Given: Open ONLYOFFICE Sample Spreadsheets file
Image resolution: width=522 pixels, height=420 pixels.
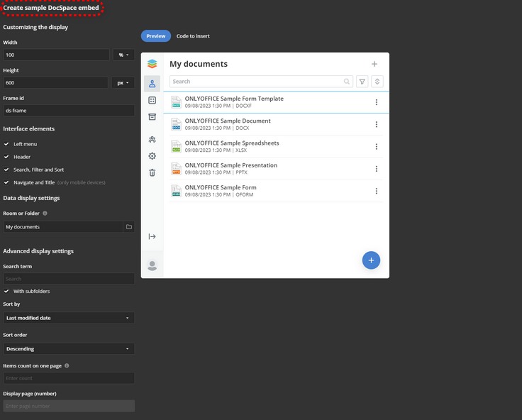Looking at the screenshot, I should (231, 143).
